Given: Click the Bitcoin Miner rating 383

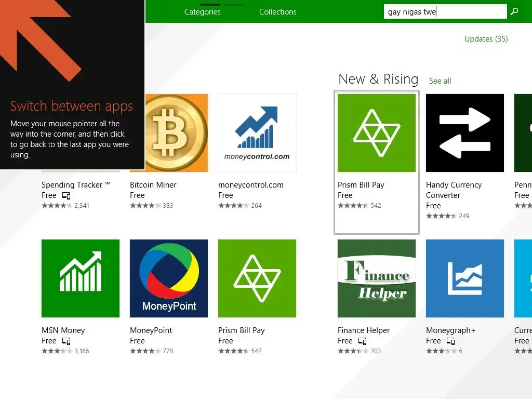Looking at the screenshot, I should pos(151,206).
